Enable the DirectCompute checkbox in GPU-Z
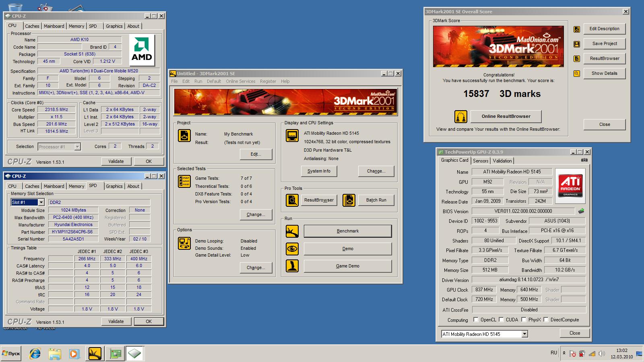Screen dimensions: 644x362 click(546, 320)
